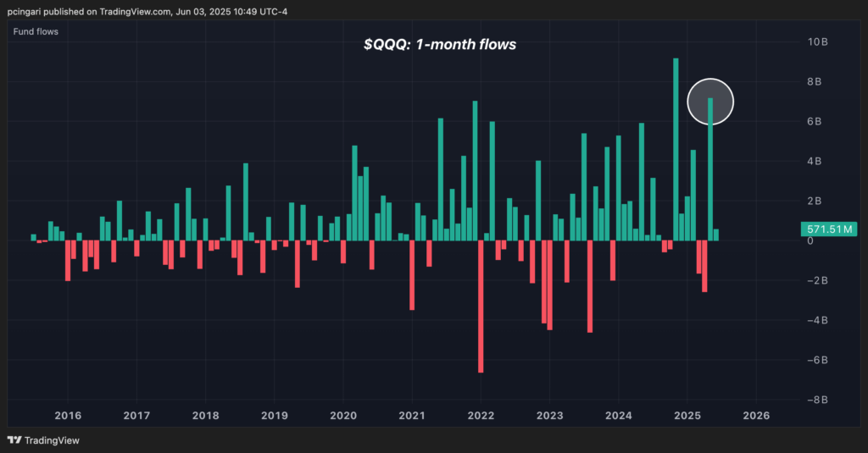Click the 571.51M current value label
This screenshot has width=868, height=453.
pos(829,229)
